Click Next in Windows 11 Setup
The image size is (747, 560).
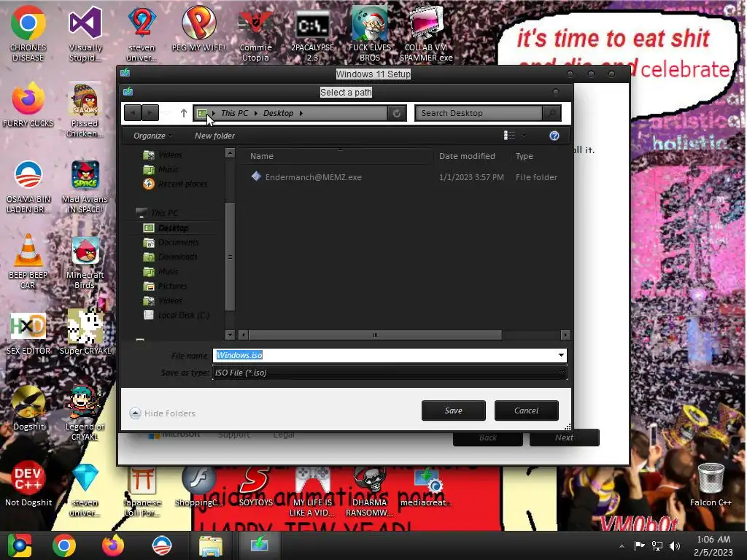[x=564, y=437]
